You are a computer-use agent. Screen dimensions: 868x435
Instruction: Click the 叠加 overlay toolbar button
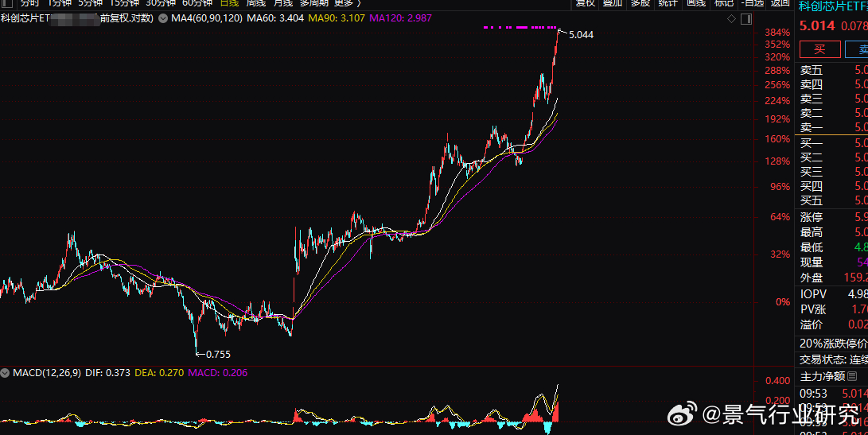click(613, 2)
